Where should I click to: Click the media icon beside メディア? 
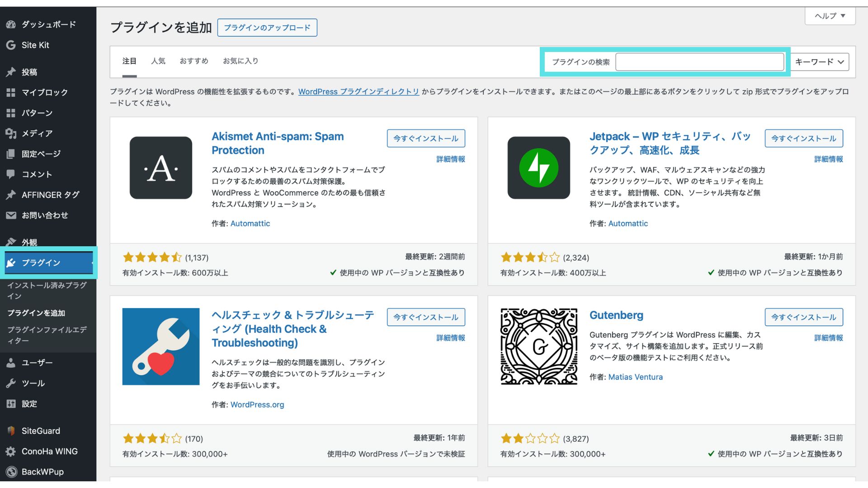click(x=11, y=133)
